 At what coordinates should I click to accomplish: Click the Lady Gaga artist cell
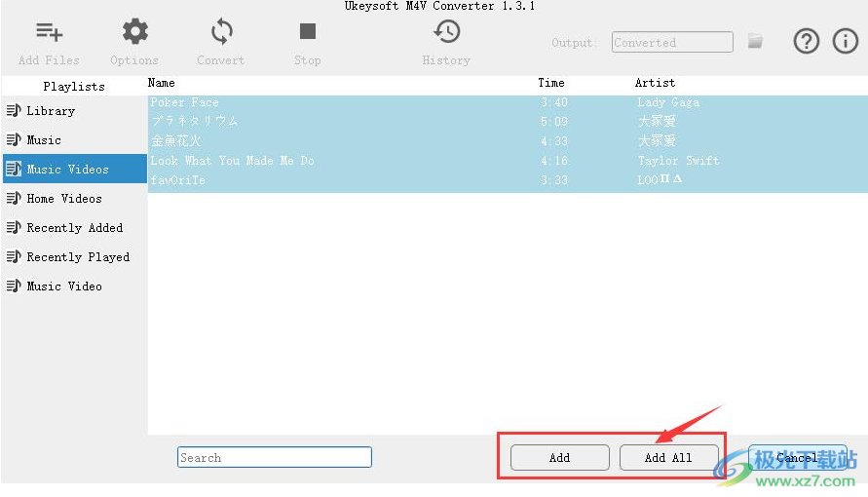click(x=668, y=102)
